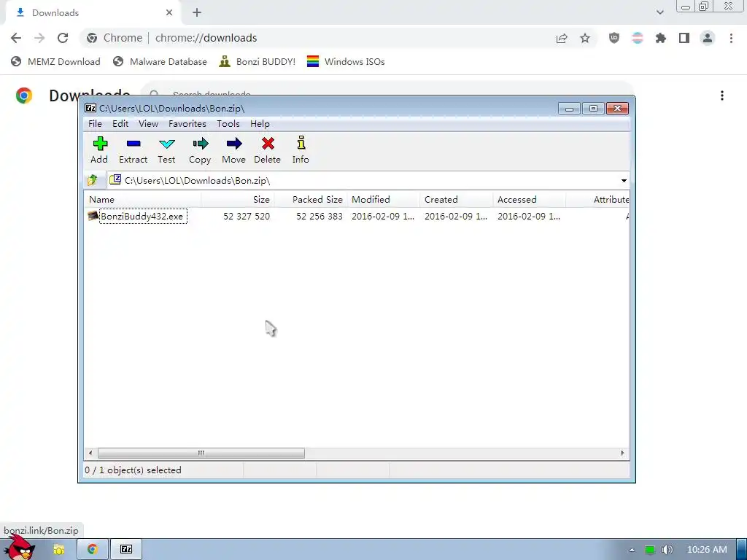Close the Downloads tab

tap(169, 13)
